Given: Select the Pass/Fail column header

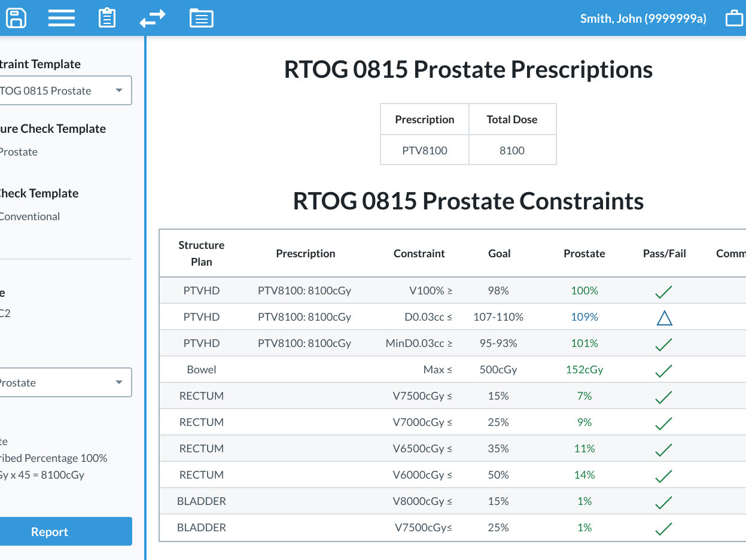Looking at the screenshot, I should click(664, 254).
